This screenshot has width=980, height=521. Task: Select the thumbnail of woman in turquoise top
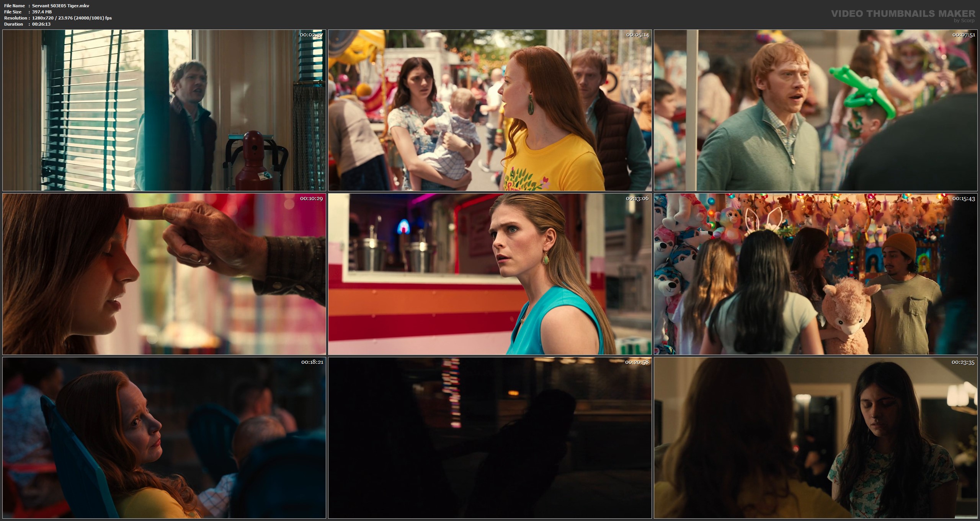coord(490,274)
